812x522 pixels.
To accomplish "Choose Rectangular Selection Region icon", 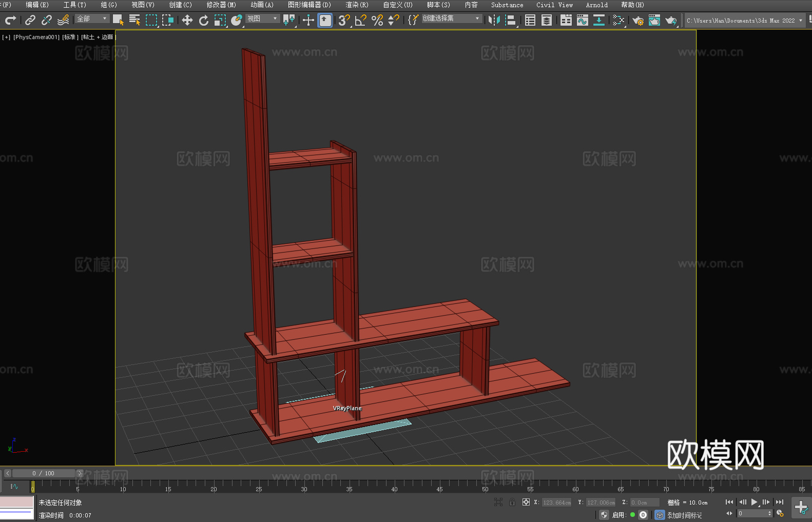I will pyautogui.click(x=151, y=20).
